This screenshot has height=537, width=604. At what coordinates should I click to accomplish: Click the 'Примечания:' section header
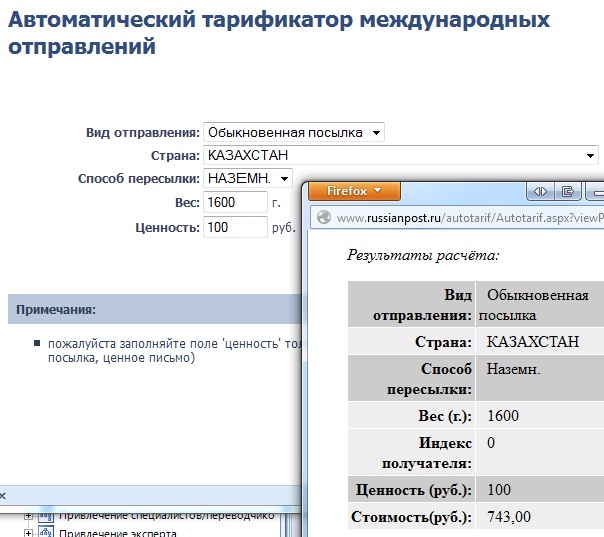point(56,310)
